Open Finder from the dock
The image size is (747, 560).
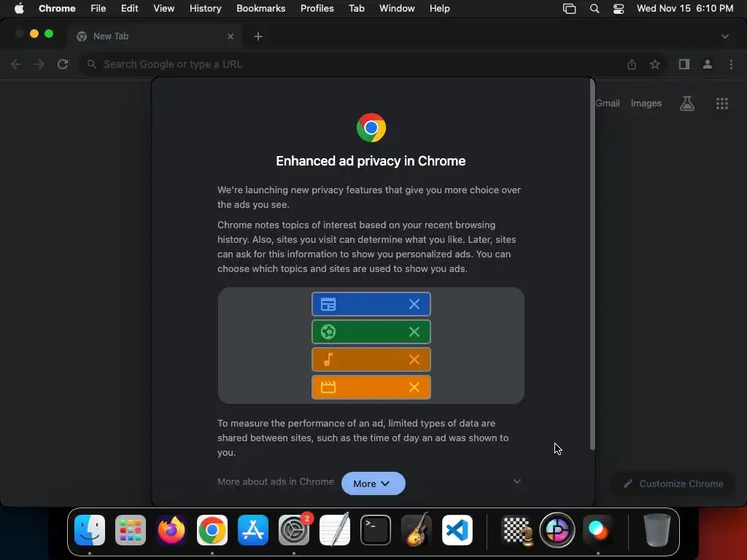90,530
